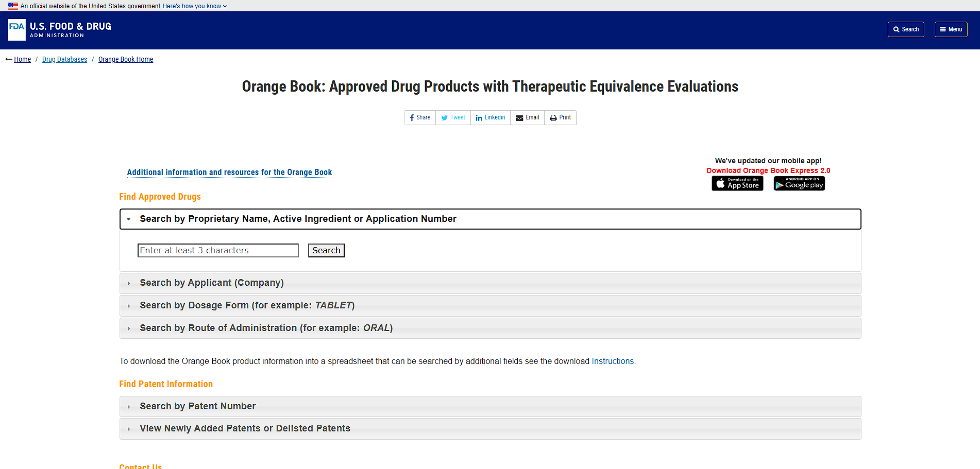
Task: Open the hamburger Menu in header
Action: click(x=951, y=29)
